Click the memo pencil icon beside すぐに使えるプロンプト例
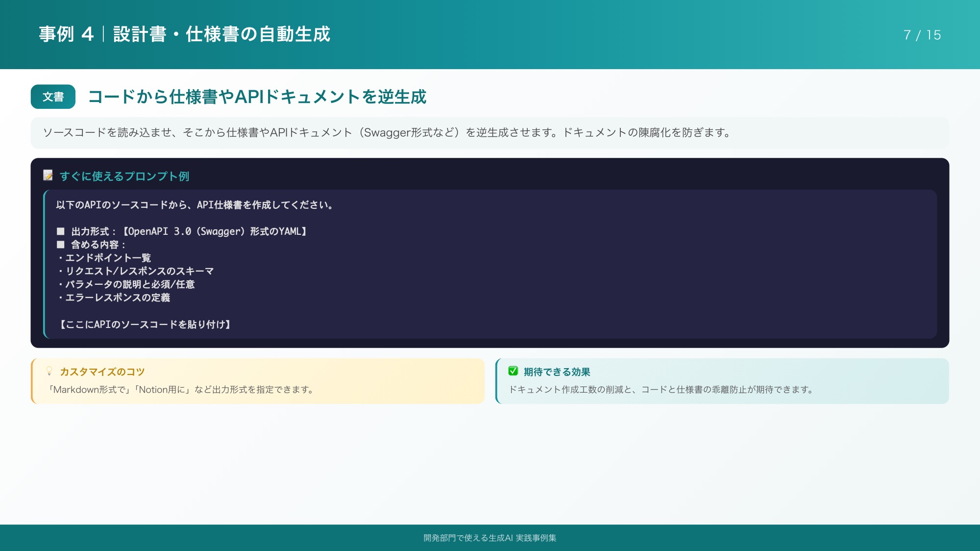Screen dimensions: 980x551 pos(48,175)
